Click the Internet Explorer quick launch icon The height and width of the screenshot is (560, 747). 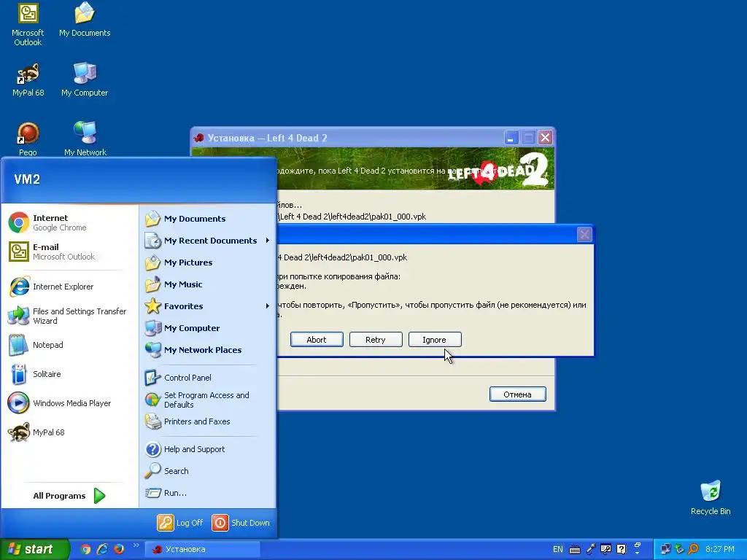pyautogui.click(x=102, y=549)
